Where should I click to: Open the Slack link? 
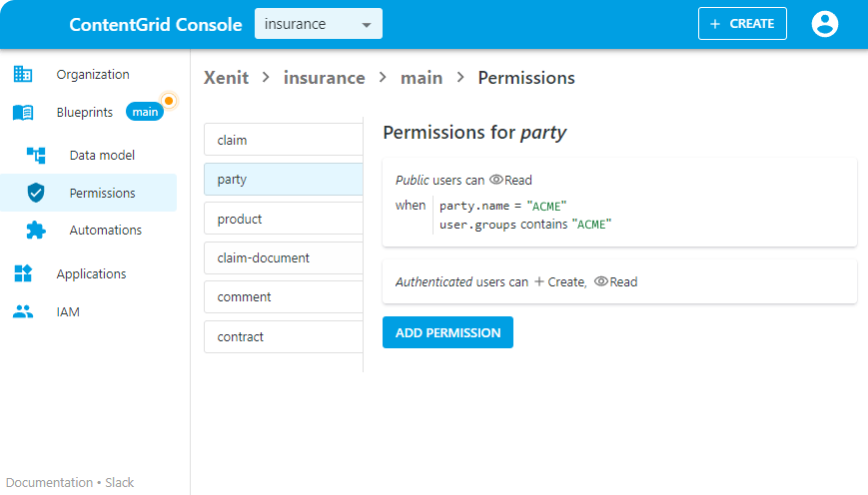pyautogui.click(x=120, y=482)
